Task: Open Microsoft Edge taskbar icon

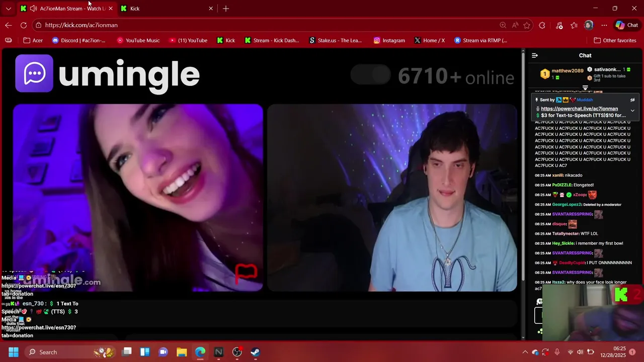Action: coord(200,352)
